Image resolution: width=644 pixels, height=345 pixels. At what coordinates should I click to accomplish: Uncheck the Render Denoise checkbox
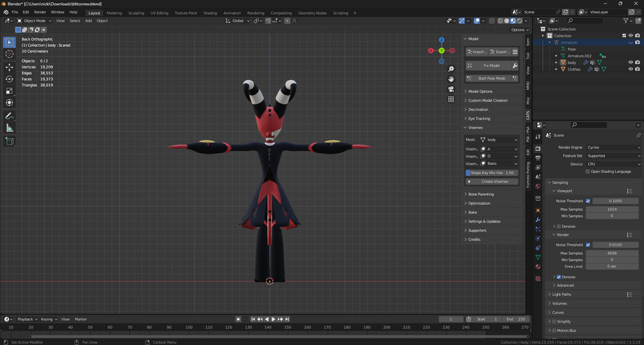pos(559,277)
